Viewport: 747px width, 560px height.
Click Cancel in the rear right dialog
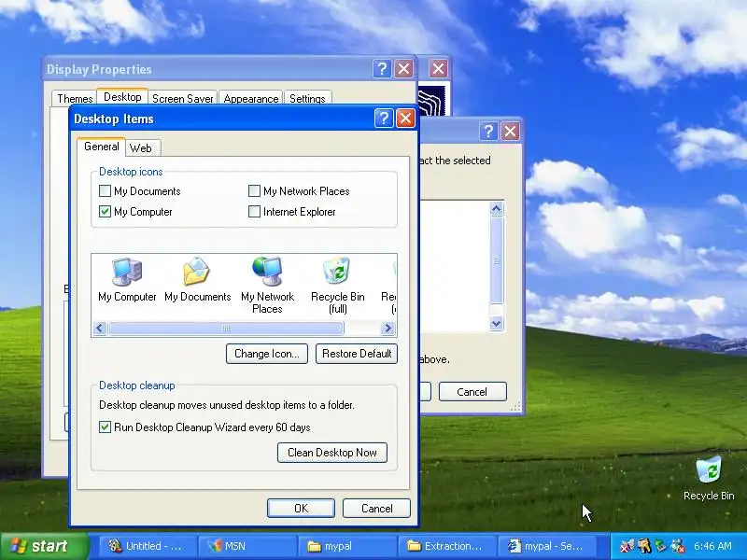click(x=472, y=391)
